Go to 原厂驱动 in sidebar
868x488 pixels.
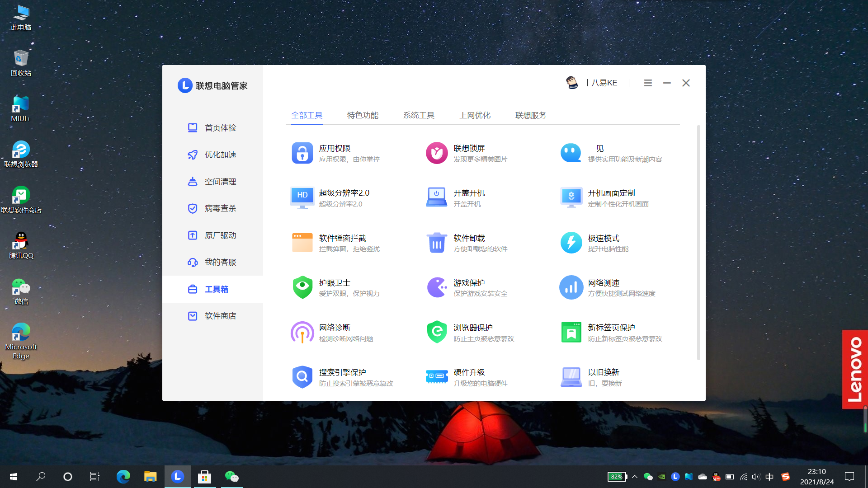(212, 235)
